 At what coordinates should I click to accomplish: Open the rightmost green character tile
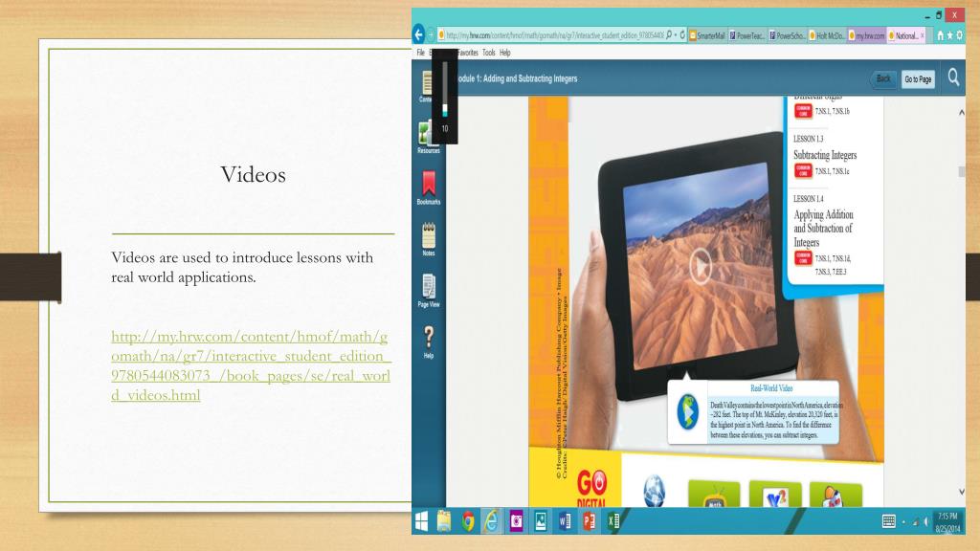(835, 494)
